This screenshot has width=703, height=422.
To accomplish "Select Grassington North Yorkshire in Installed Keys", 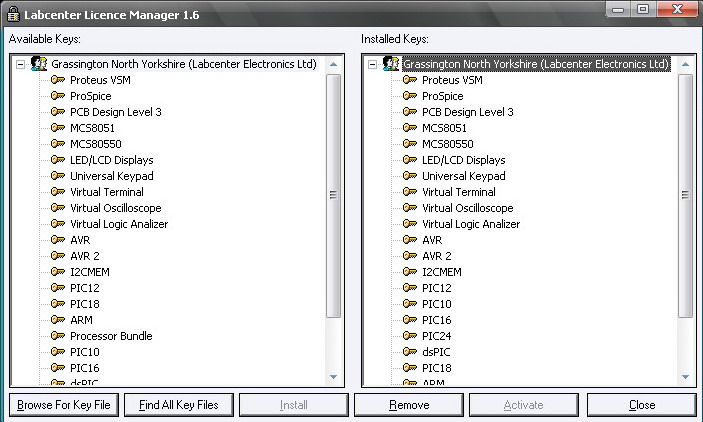I will pyautogui.click(x=536, y=64).
